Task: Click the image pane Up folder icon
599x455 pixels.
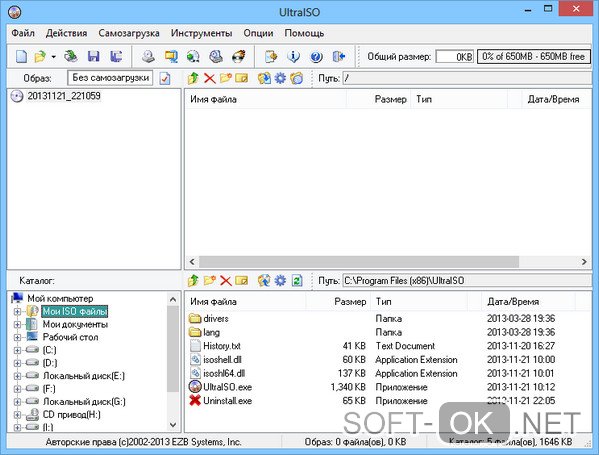Action: tap(193, 78)
